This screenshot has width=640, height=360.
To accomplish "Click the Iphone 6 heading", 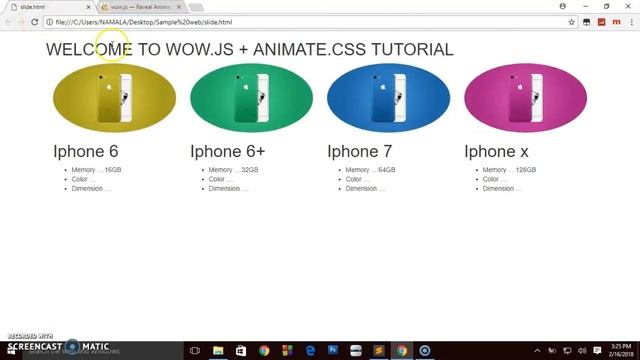I will (x=86, y=151).
